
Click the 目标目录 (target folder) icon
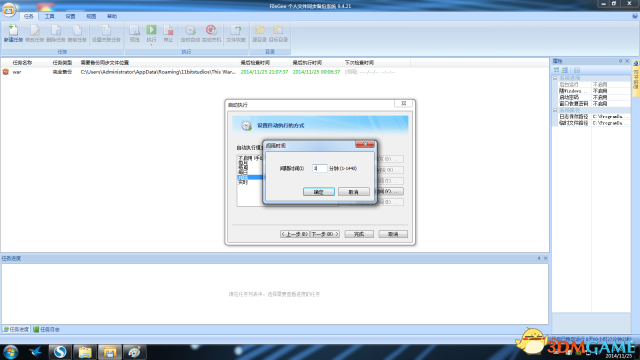(x=278, y=33)
